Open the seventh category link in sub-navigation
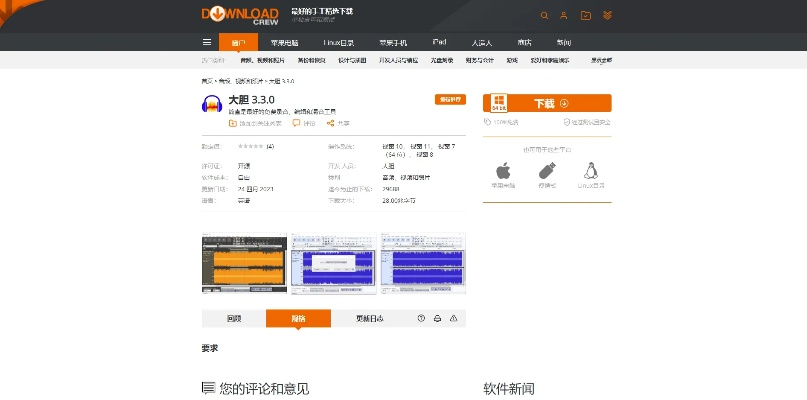 tap(512, 60)
